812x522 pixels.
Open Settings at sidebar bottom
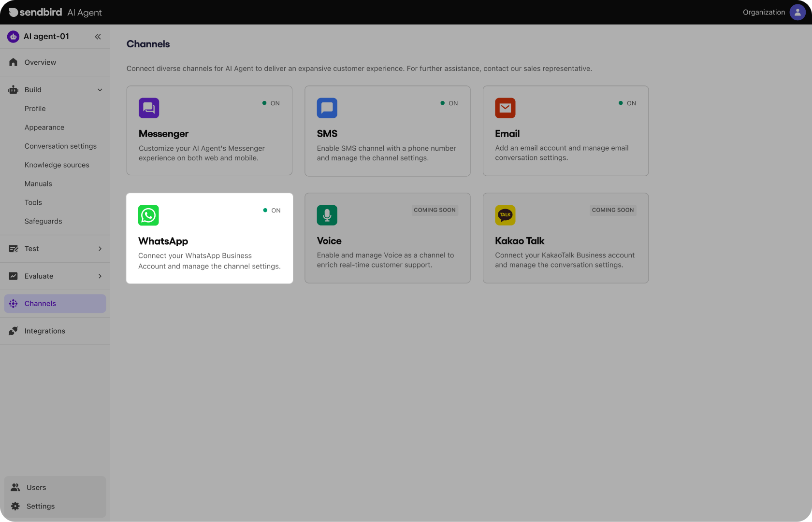tap(41, 507)
